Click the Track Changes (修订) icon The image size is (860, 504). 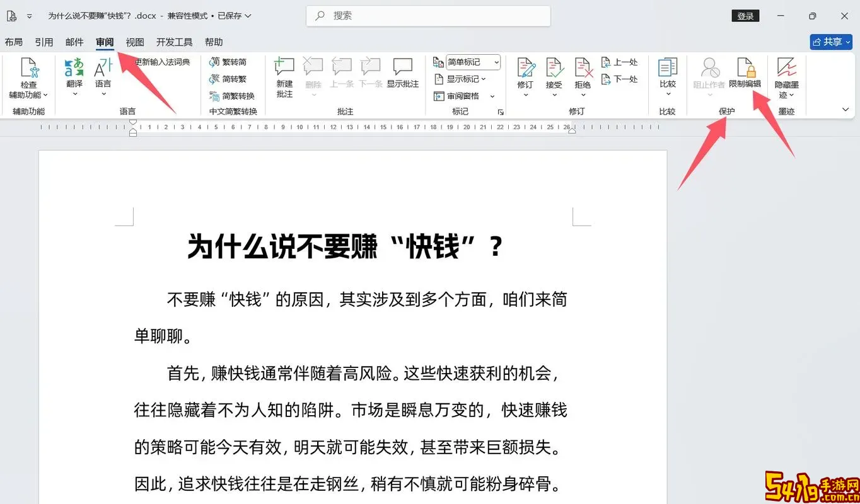[526, 68]
